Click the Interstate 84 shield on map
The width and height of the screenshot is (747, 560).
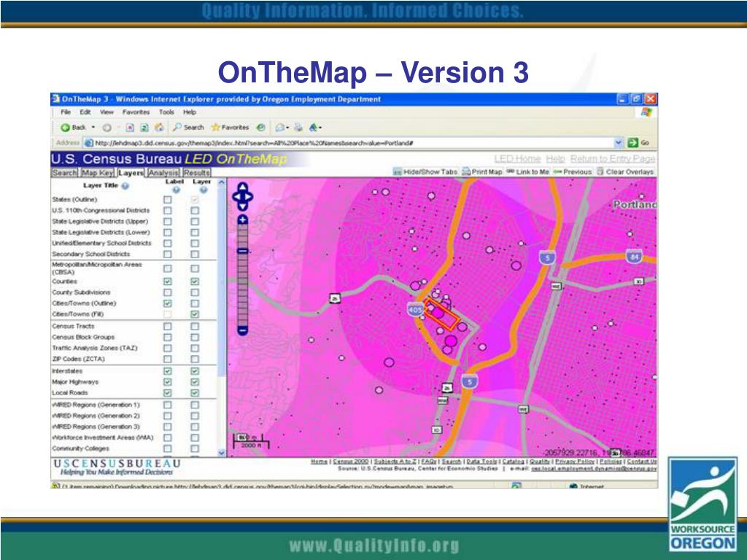click(634, 256)
